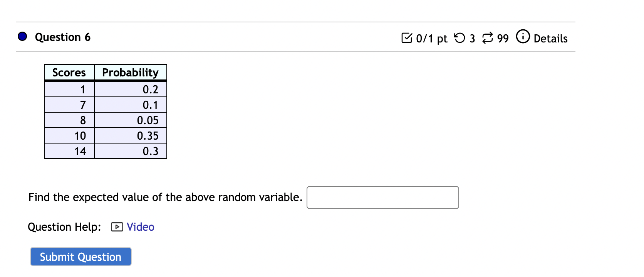Click the probability value 0.05 in the table
The height and width of the screenshot is (277, 644).
pyautogui.click(x=149, y=120)
